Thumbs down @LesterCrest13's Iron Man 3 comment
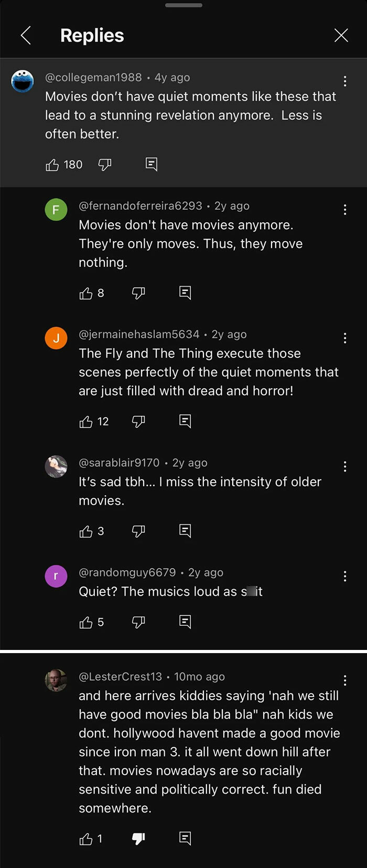Viewport: 367px width, 868px height. click(138, 839)
